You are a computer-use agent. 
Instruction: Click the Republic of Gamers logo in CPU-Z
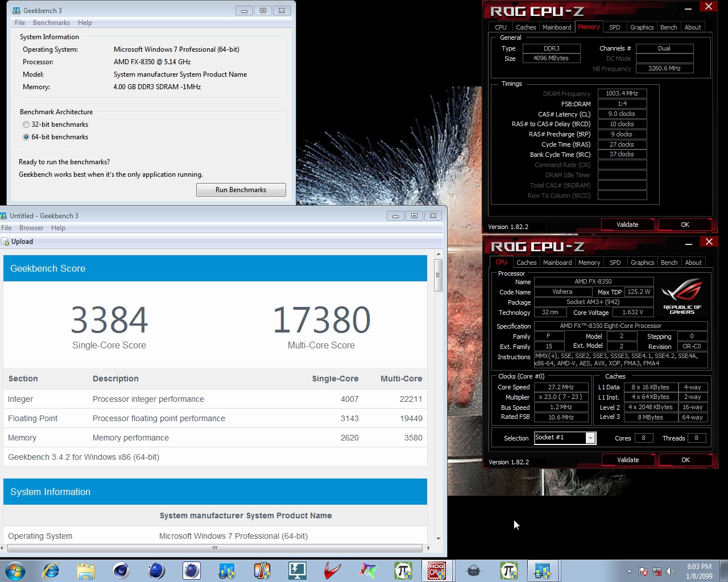point(682,296)
